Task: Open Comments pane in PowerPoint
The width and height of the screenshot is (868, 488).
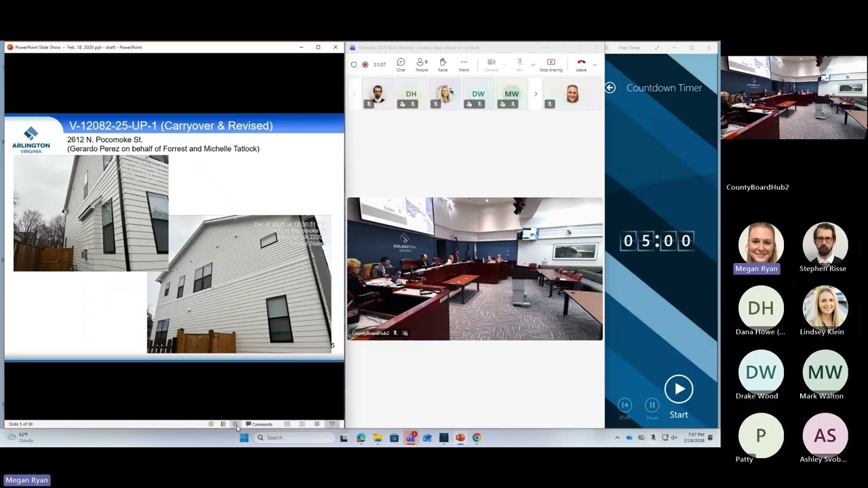Action: pos(259,424)
